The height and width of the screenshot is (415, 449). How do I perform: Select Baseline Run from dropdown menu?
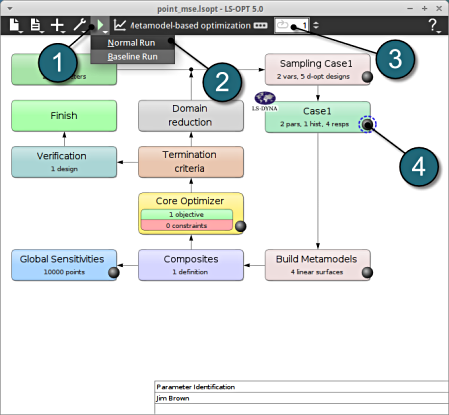pos(133,57)
